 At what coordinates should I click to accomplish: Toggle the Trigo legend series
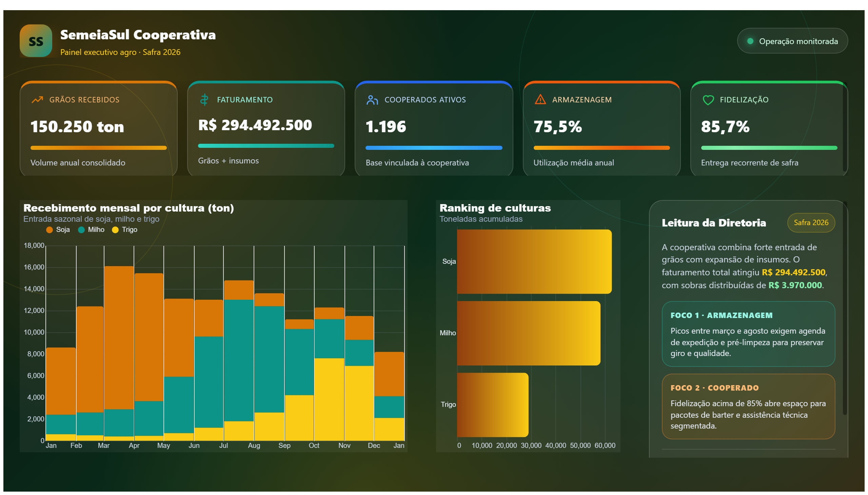click(124, 230)
